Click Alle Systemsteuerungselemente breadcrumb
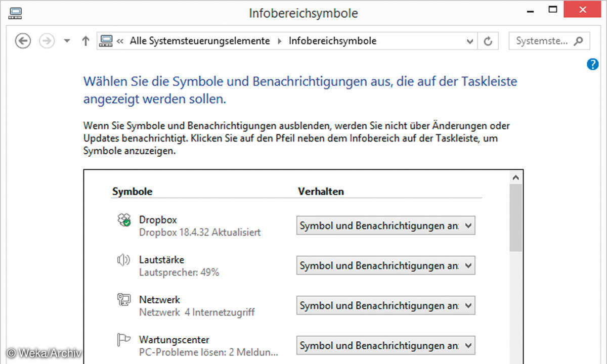The image size is (607, 364). tap(200, 41)
